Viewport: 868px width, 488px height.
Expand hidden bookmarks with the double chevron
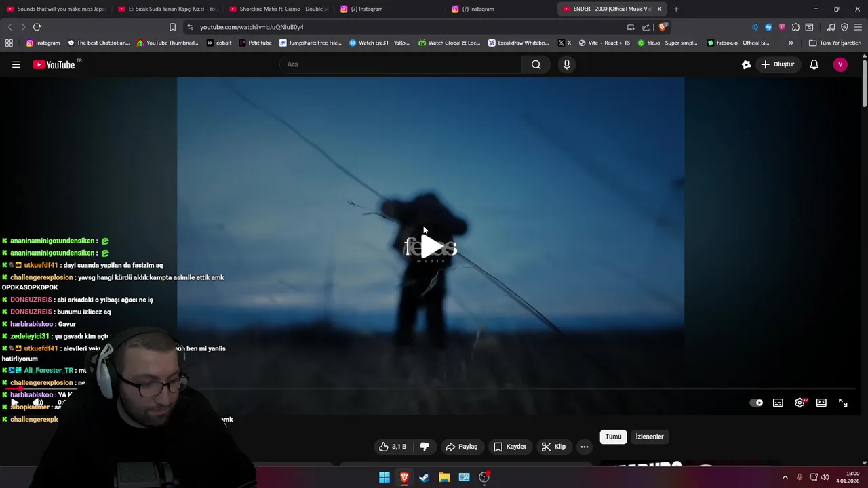click(791, 43)
